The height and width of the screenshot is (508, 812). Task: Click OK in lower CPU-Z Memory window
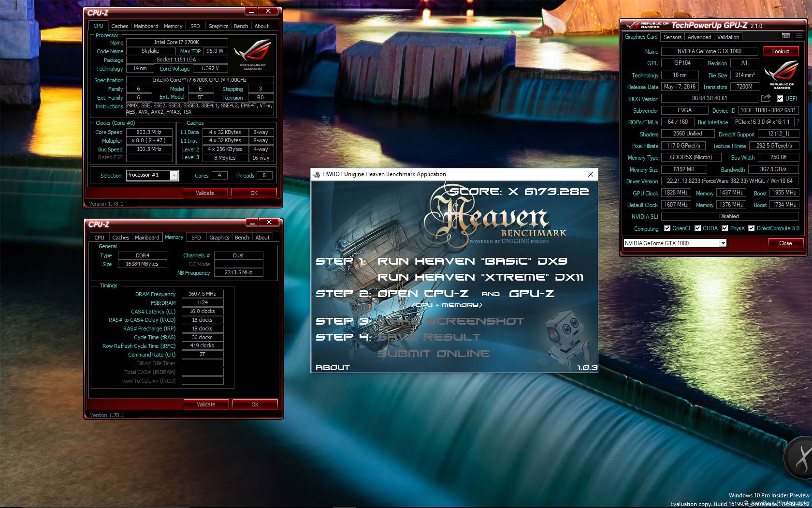[x=255, y=404]
